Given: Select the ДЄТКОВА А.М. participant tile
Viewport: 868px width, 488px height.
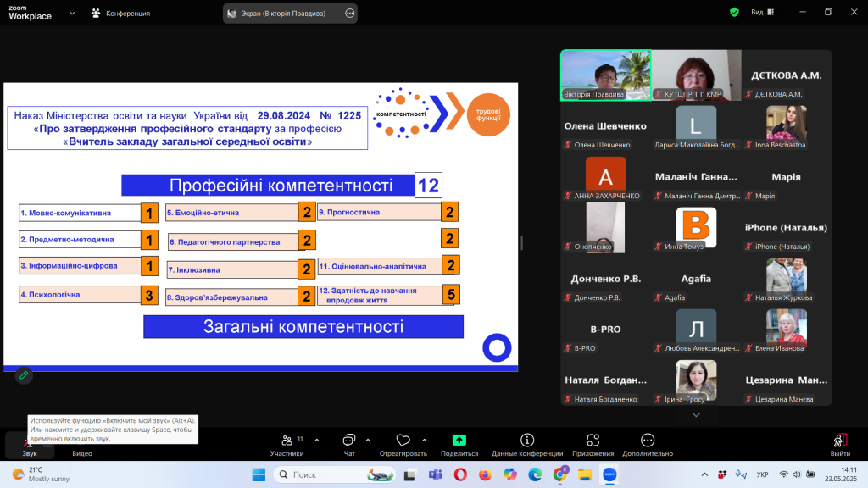Looking at the screenshot, I should click(786, 75).
